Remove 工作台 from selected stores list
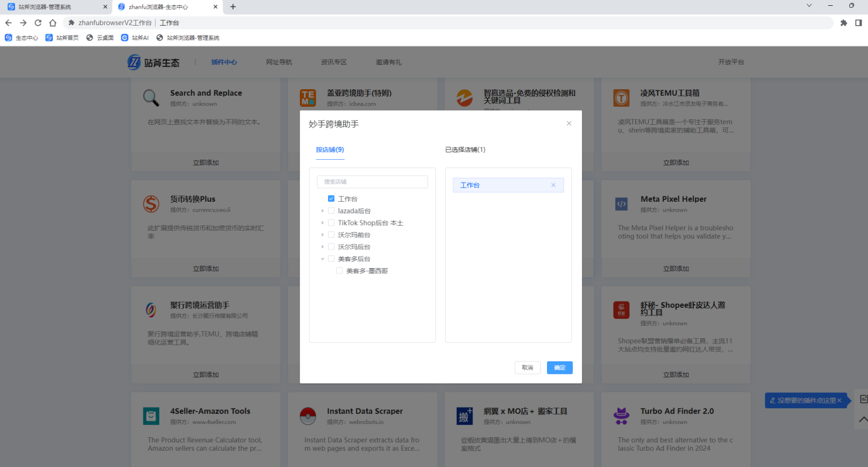868x467 pixels. 553,185
